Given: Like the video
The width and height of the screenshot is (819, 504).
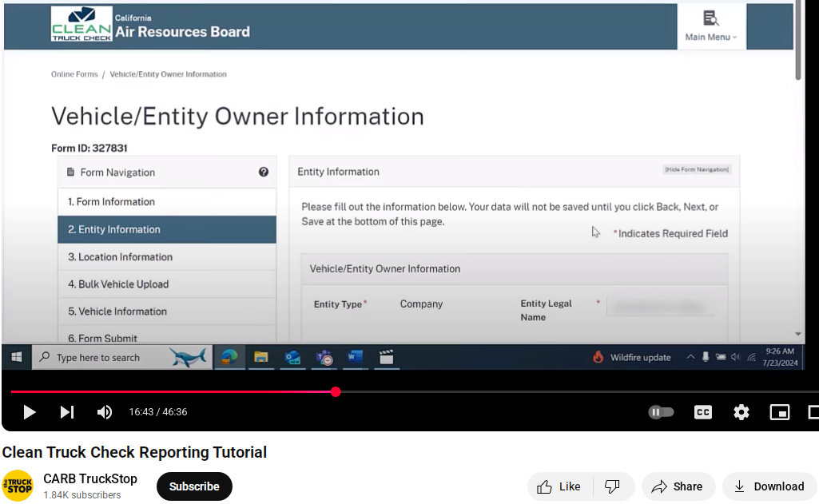Looking at the screenshot, I should (560, 486).
